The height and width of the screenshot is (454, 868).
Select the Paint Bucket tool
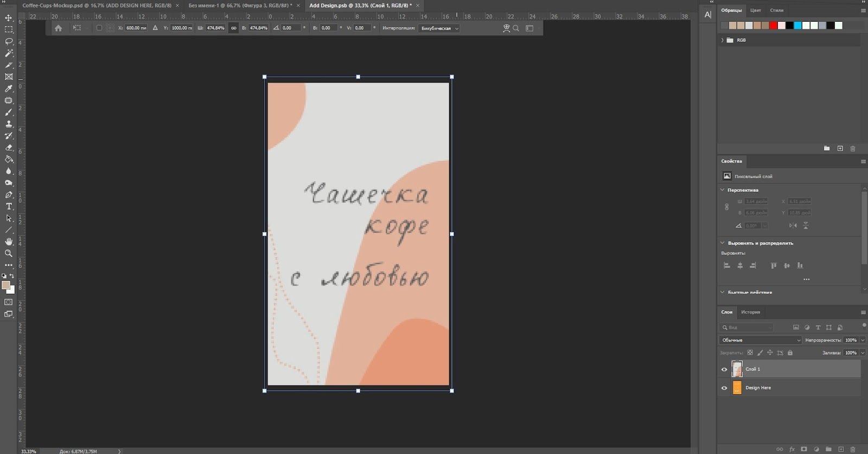9,159
